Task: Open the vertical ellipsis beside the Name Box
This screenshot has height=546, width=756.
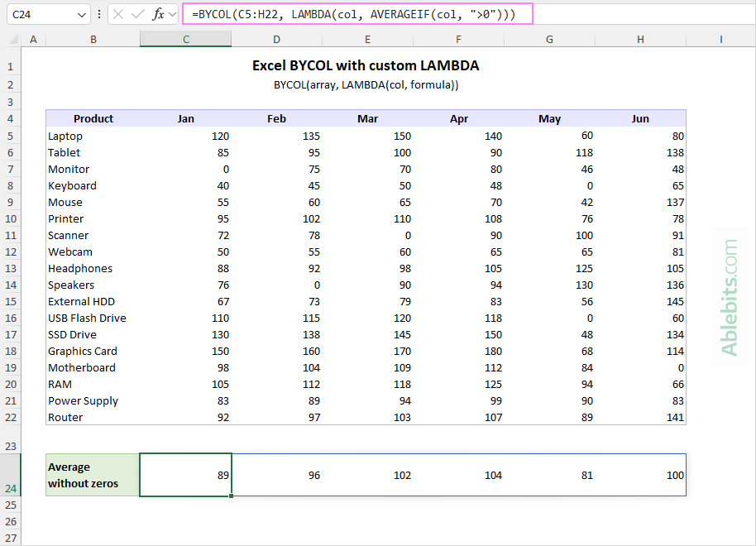Action: pyautogui.click(x=99, y=14)
